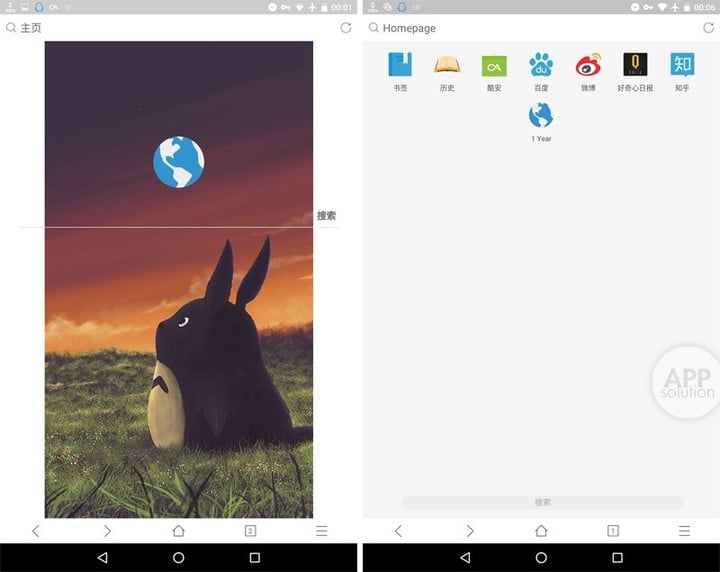Screen dimensions: 720x572
Task: Tap the Homepage address bar text
Action: [409, 28]
